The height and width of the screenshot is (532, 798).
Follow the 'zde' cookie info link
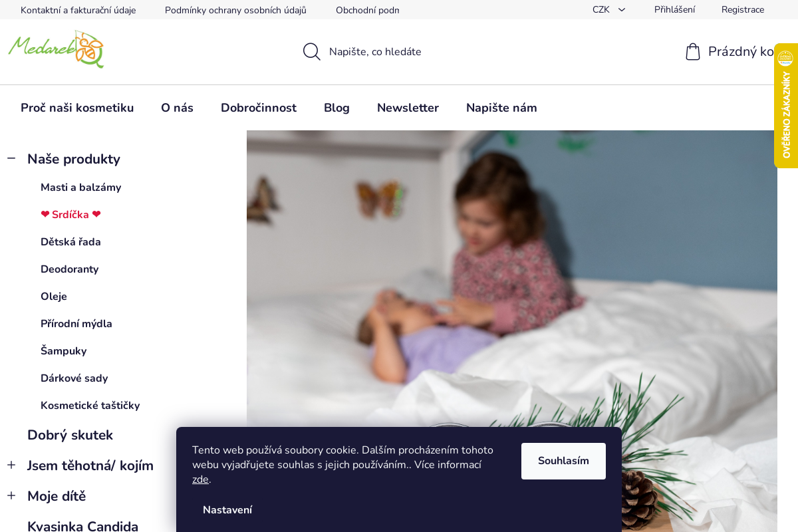click(200, 479)
